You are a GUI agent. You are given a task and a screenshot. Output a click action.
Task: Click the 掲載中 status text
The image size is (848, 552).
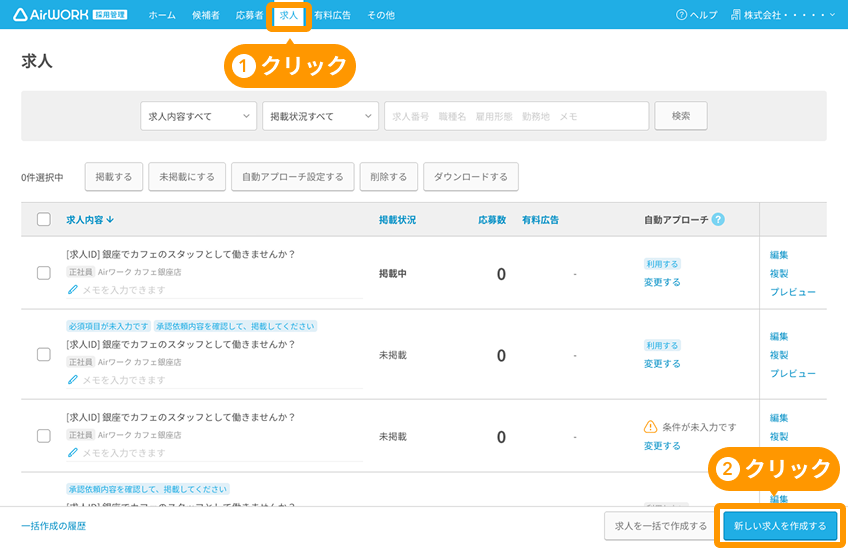393,274
